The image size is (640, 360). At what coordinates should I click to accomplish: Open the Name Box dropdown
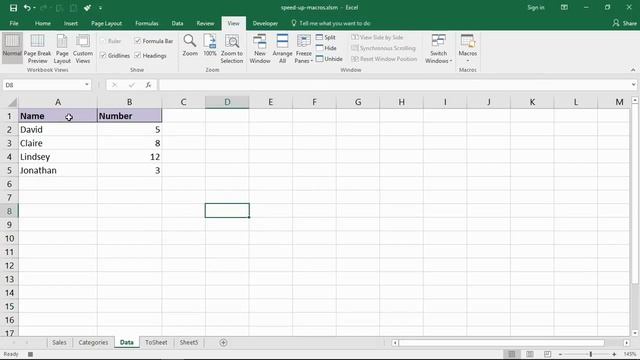[x=87, y=84]
